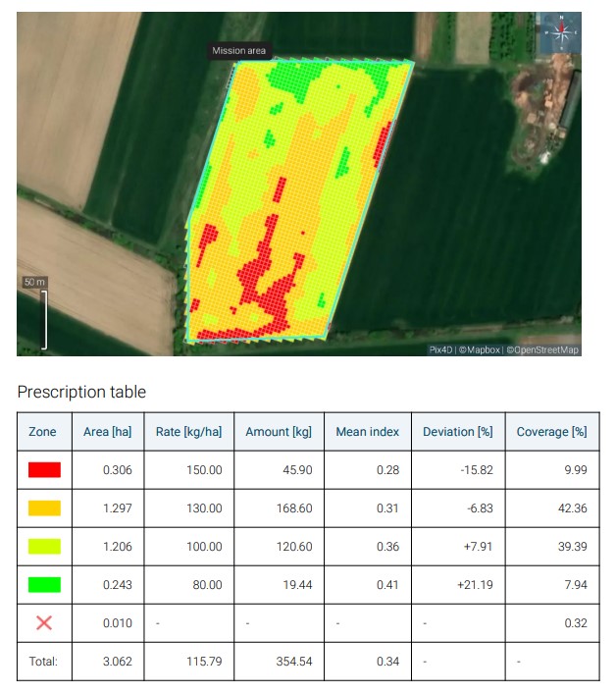Click the Coverage [%] column header
616x694 pixels.
pos(550,432)
